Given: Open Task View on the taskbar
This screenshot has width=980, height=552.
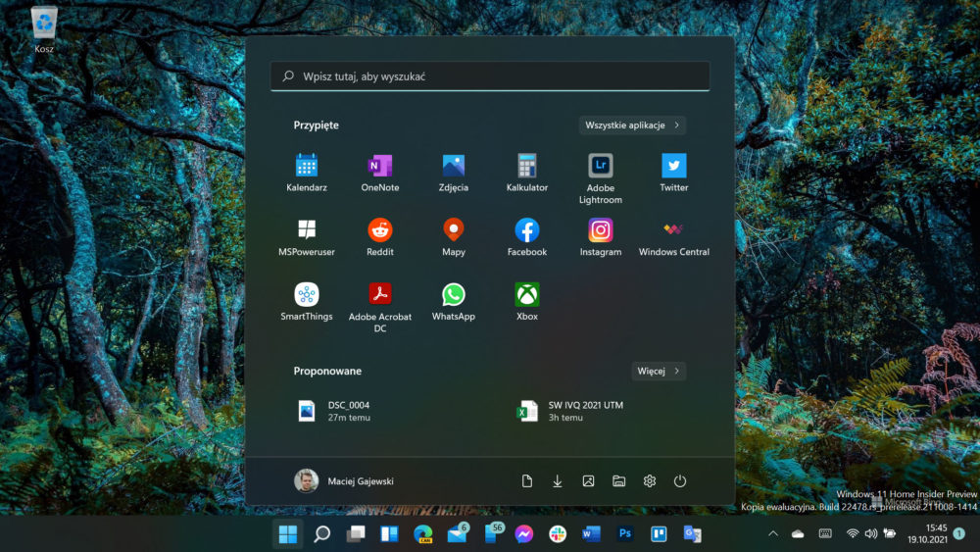Looking at the screenshot, I should pyautogui.click(x=356, y=534).
